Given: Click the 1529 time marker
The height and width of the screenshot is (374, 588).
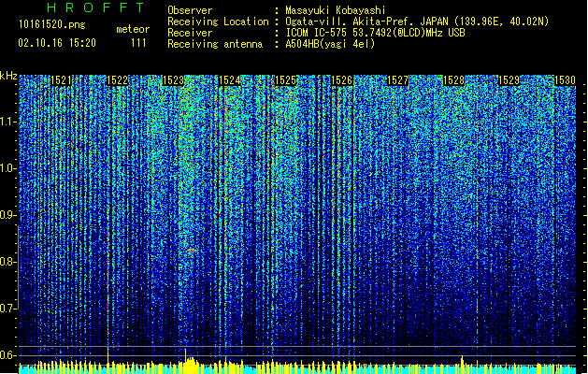Looking at the screenshot, I should click(x=509, y=80).
